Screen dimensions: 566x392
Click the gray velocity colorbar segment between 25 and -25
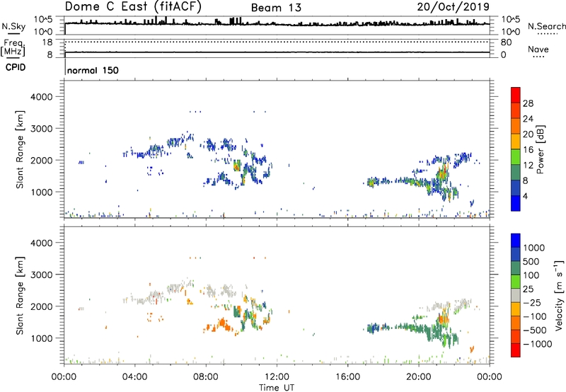516,296
